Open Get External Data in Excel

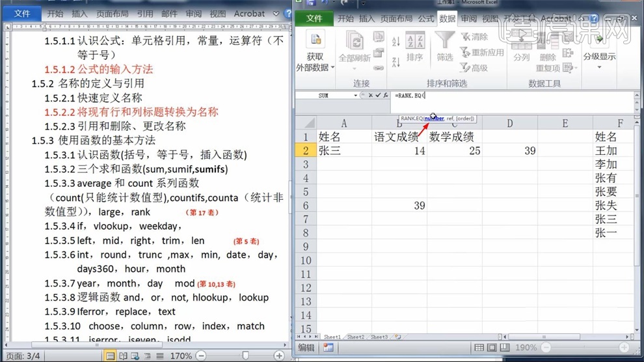[x=315, y=51]
